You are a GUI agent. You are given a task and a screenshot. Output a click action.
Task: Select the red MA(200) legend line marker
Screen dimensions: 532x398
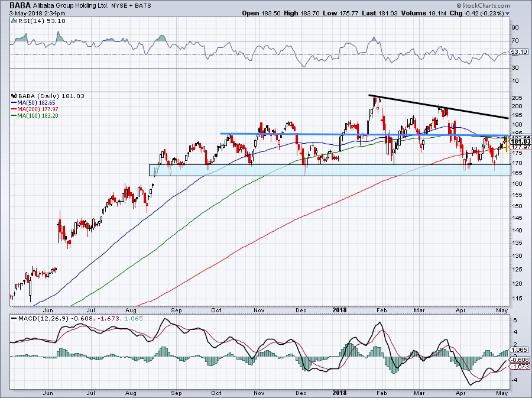click(x=14, y=109)
